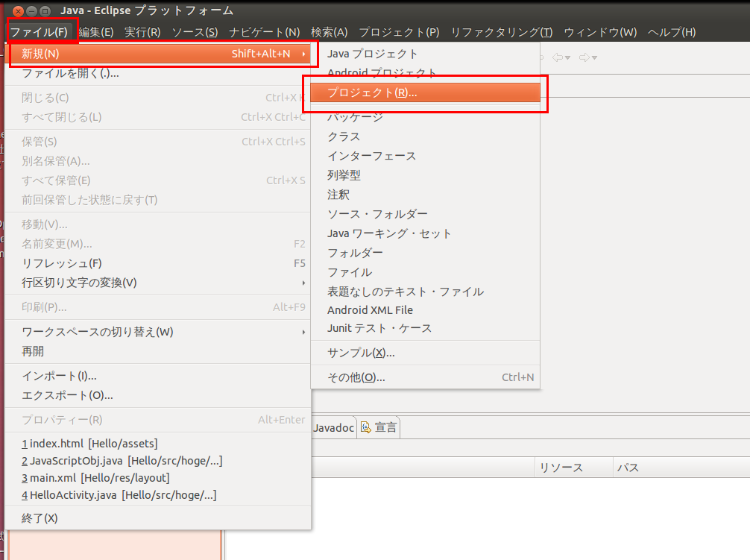Open the forward history dropdown arrow

594,58
